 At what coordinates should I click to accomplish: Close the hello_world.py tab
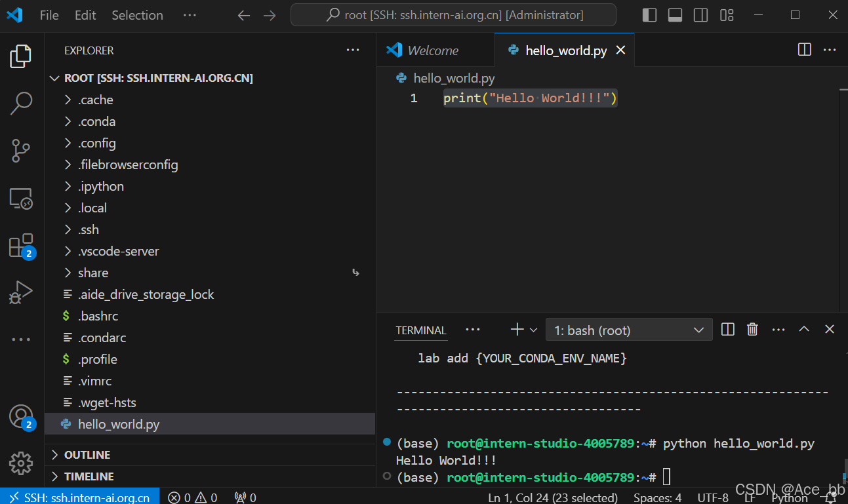tap(620, 50)
